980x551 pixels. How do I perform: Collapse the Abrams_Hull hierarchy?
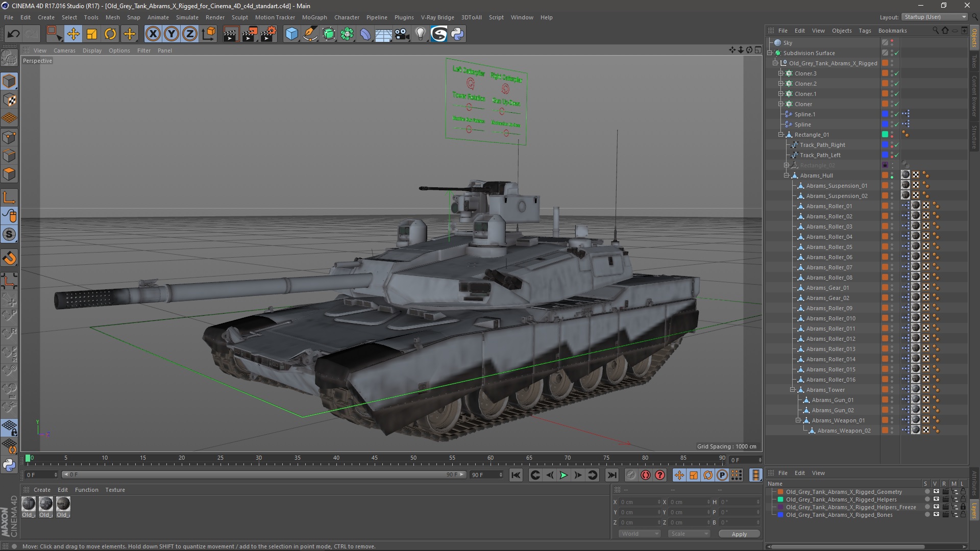(x=787, y=176)
